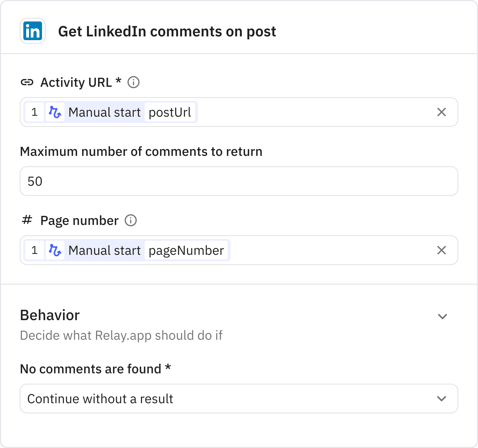Click the Page number info icon
This screenshot has width=478, height=448.
coord(131,220)
